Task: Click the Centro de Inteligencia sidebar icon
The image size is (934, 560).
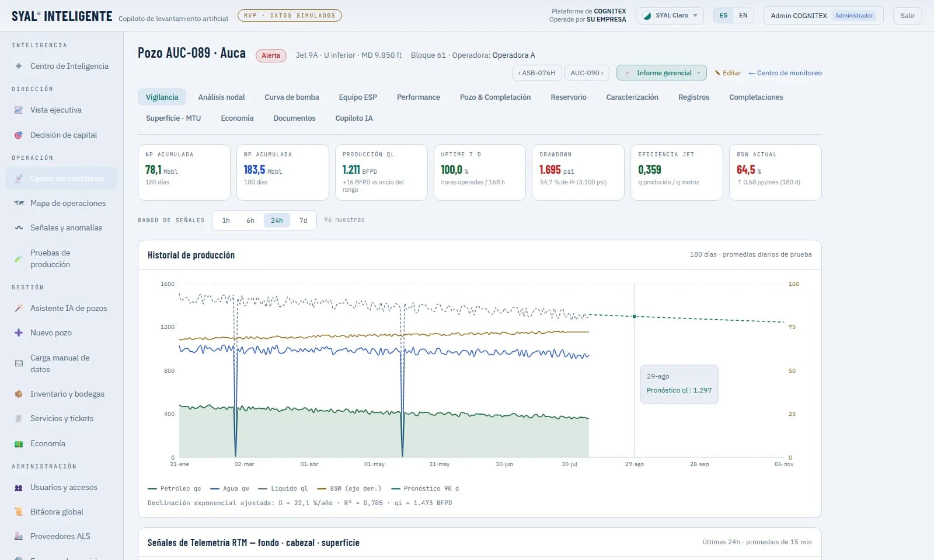Action: [x=19, y=66]
